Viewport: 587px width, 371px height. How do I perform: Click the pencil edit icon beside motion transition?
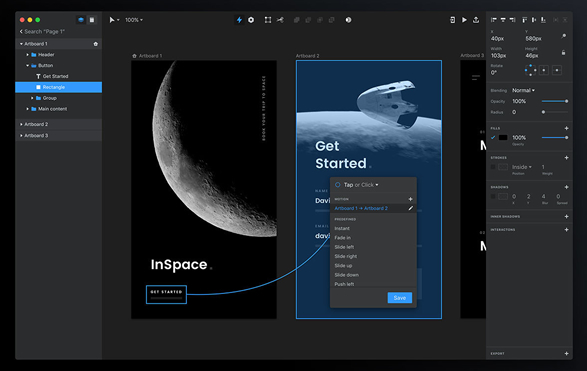click(411, 208)
